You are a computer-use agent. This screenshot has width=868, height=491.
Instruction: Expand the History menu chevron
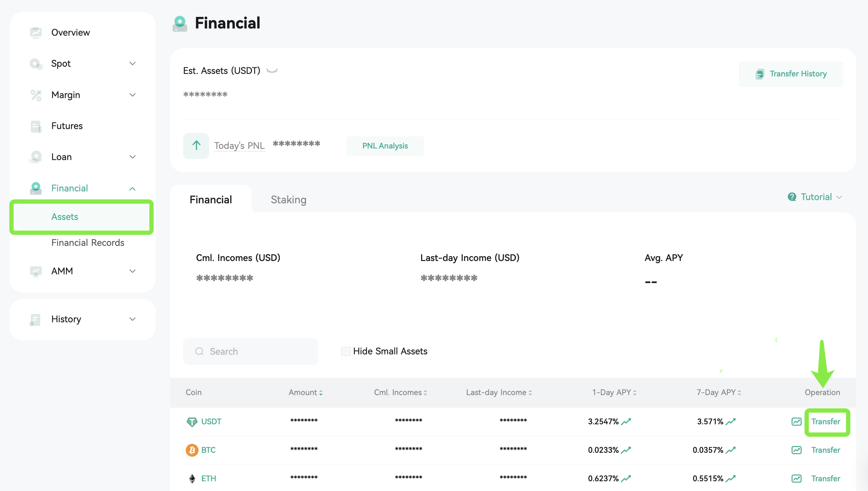(133, 319)
